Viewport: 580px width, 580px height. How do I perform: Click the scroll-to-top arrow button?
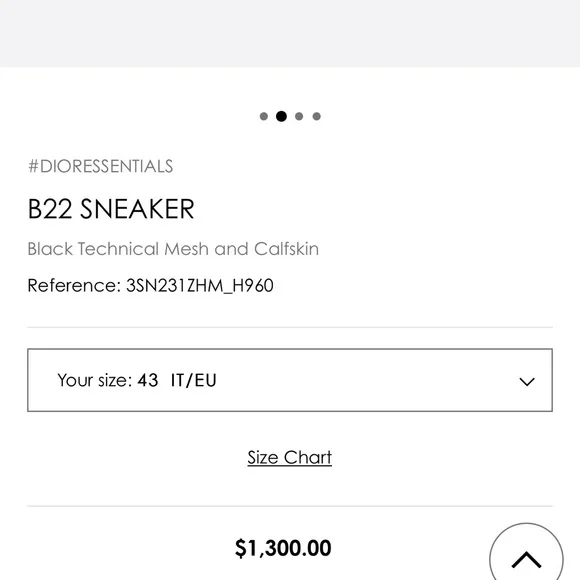(526, 555)
